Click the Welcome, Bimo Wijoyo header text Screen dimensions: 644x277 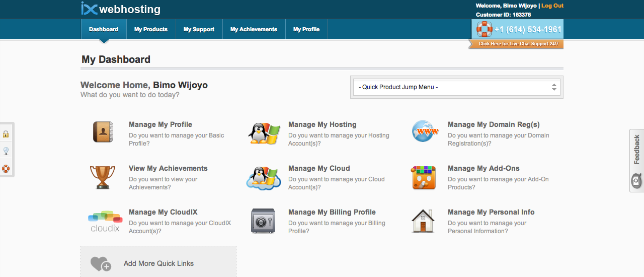pos(506,6)
